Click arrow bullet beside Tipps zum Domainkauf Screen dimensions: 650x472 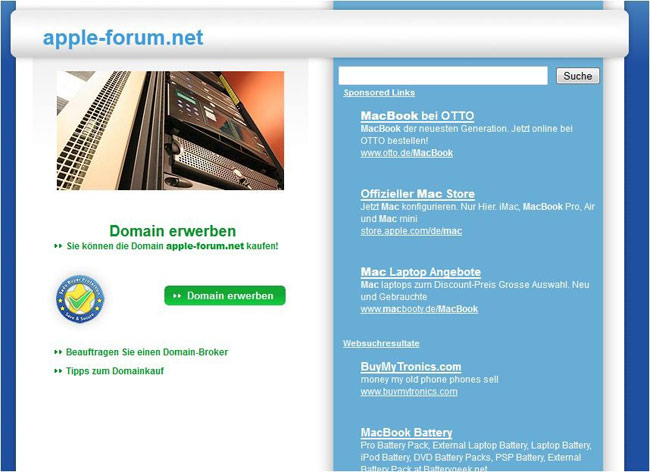[x=58, y=371]
